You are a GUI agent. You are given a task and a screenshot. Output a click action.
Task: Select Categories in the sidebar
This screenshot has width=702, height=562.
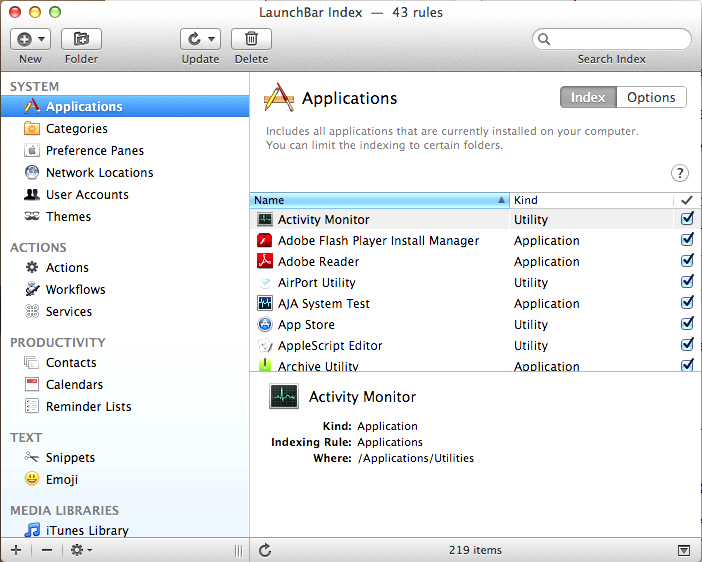point(125,129)
